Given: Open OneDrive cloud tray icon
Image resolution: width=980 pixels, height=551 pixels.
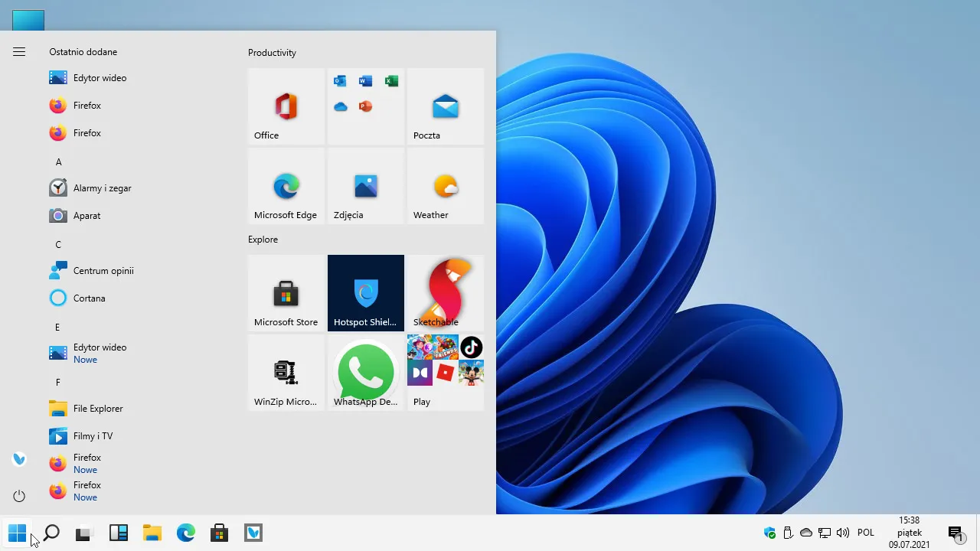Looking at the screenshot, I should (x=806, y=533).
